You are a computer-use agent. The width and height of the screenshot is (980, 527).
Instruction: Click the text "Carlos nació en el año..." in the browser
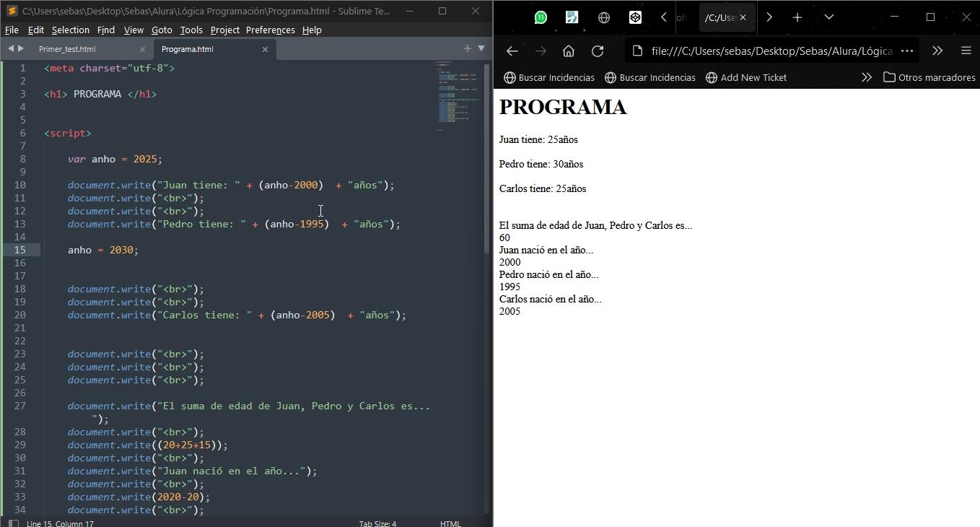551,299
